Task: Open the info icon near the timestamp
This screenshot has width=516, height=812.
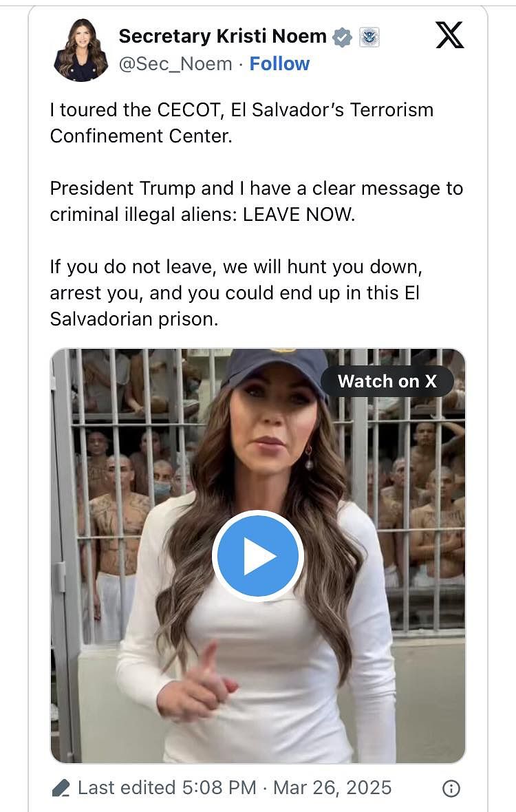Action: click(x=451, y=789)
